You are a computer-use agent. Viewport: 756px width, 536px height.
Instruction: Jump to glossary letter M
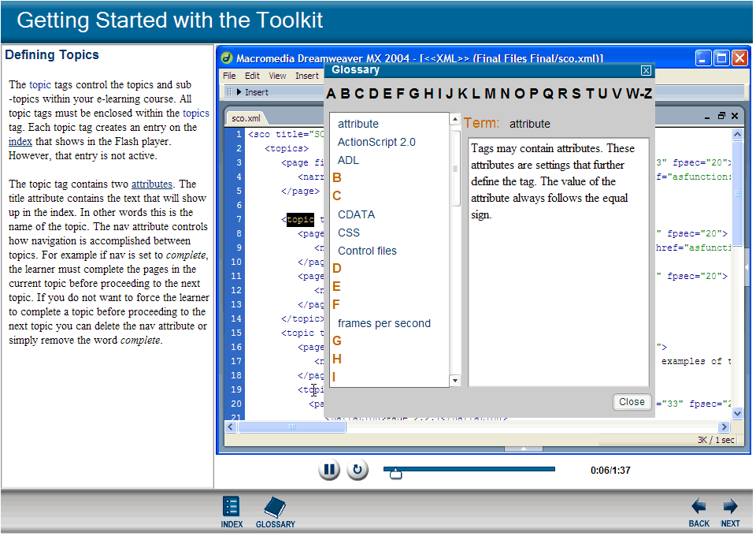[x=491, y=94]
